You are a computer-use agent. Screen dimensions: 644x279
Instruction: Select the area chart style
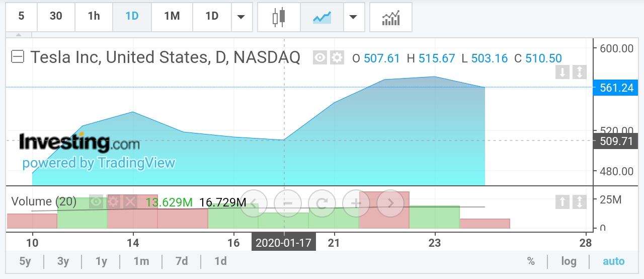[321, 17]
